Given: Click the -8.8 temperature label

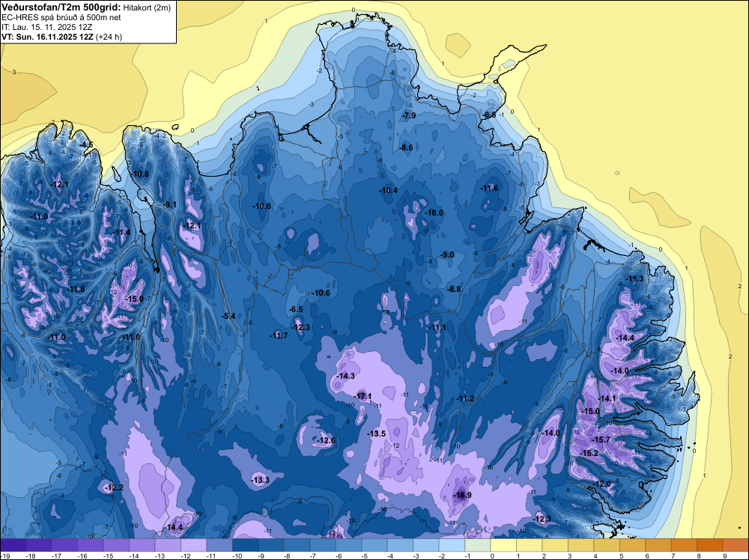Looking at the screenshot, I should 454,289.
